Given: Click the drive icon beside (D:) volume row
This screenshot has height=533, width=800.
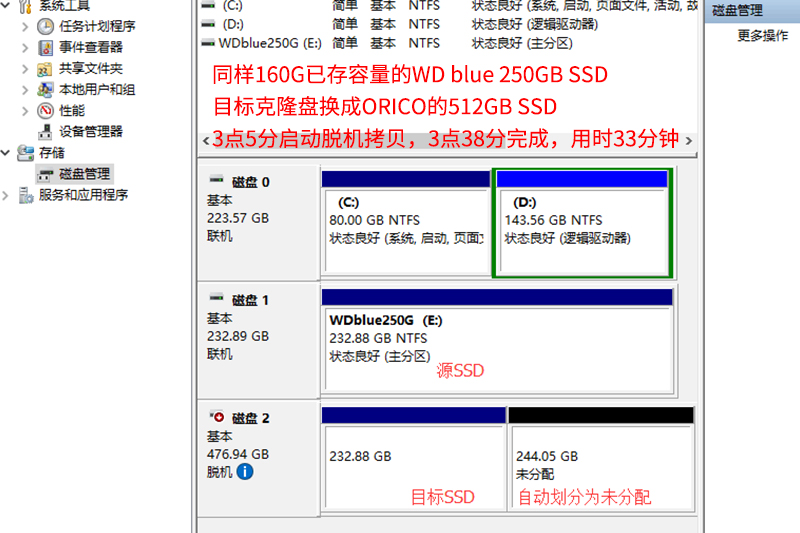Looking at the screenshot, I should tap(208, 24).
